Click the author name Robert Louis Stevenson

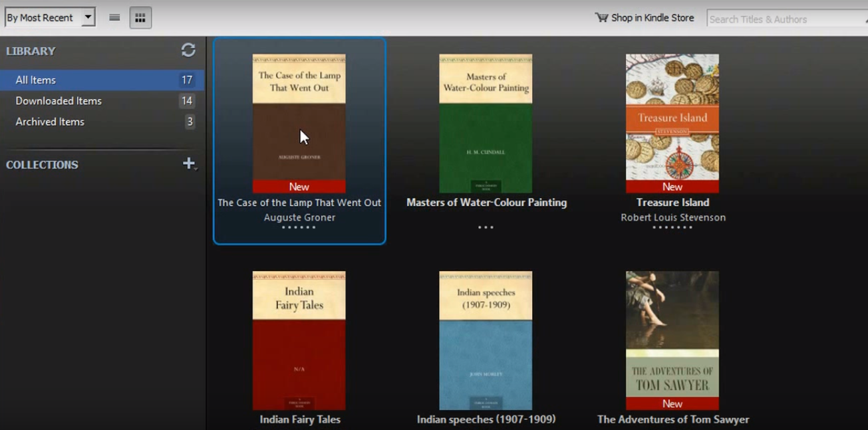[x=673, y=217]
